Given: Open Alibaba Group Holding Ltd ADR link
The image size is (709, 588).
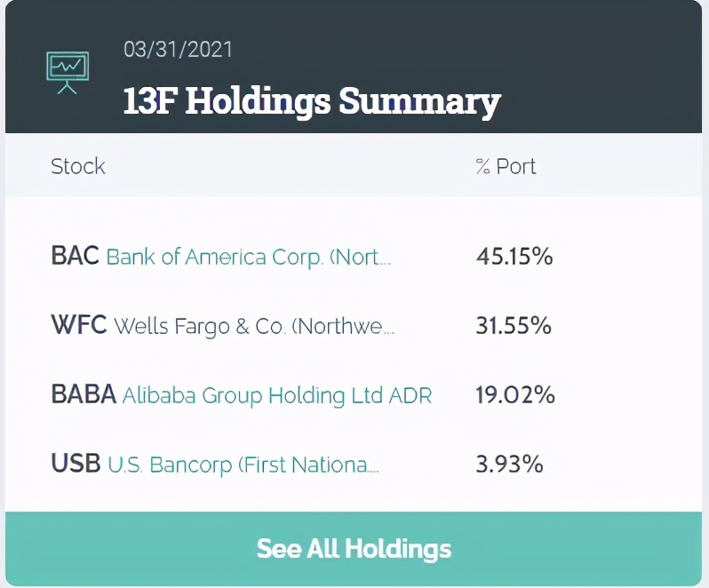Looking at the screenshot, I should [x=276, y=395].
